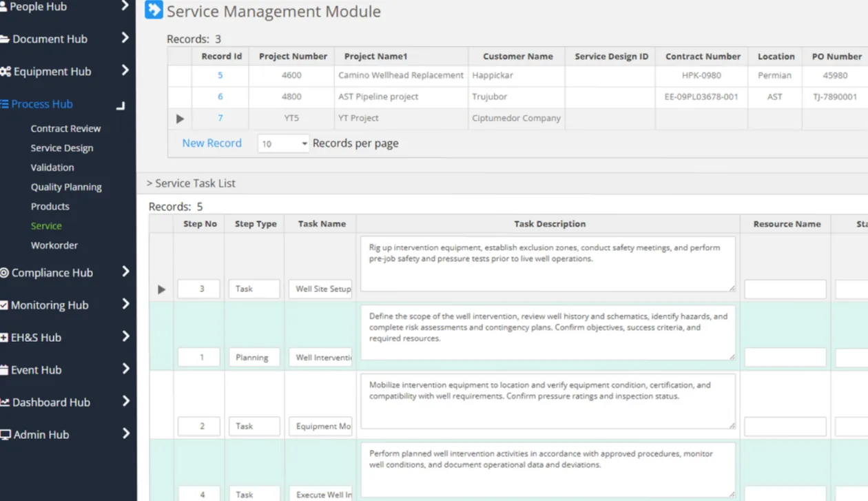This screenshot has width=868, height=501.
Task: Click the Admin Hub monitor icon
Action: click(6, 435)
